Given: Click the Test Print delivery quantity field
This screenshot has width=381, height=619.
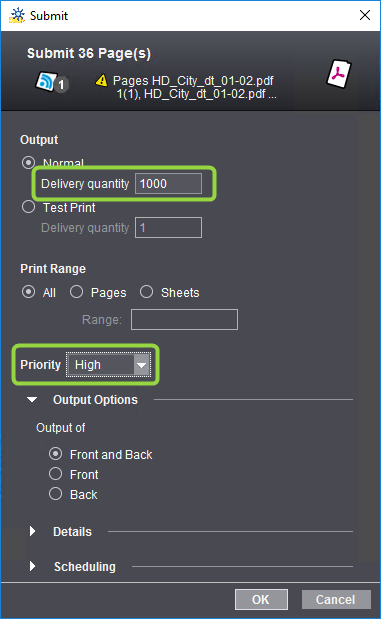Looking at the screenshot, I should (169, 227).
